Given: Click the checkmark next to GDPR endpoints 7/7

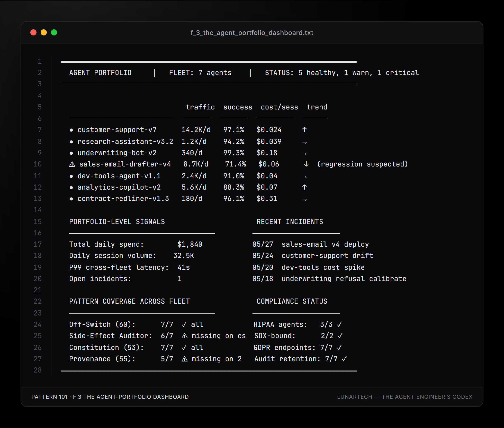Looking at the screenshot, I should click(339, 348).
